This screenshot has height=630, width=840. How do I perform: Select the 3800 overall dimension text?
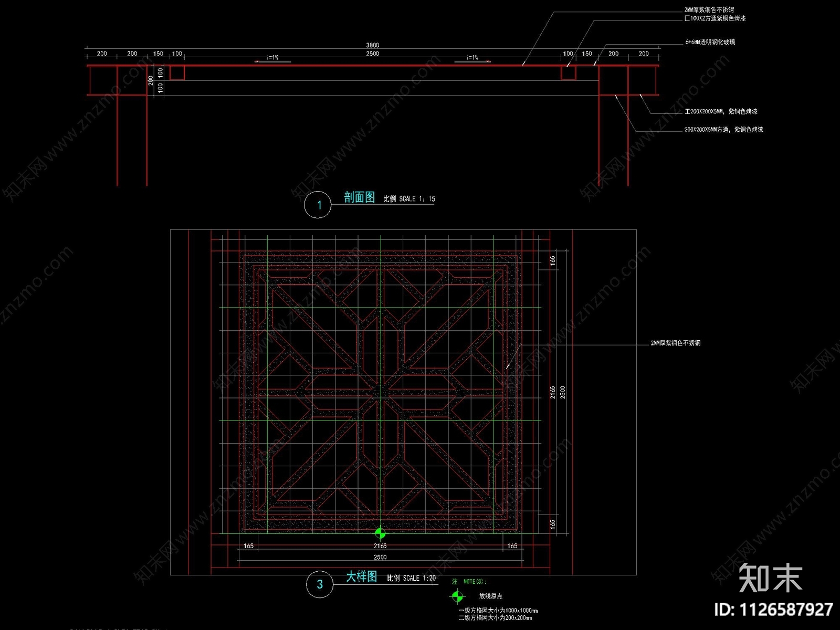pos(373,45)
